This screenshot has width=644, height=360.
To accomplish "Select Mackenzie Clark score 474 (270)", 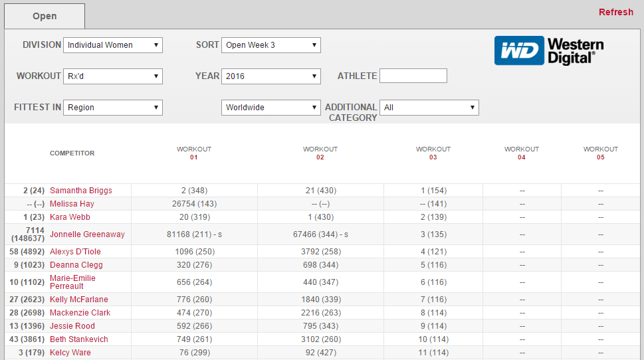I will click(194, 313).
